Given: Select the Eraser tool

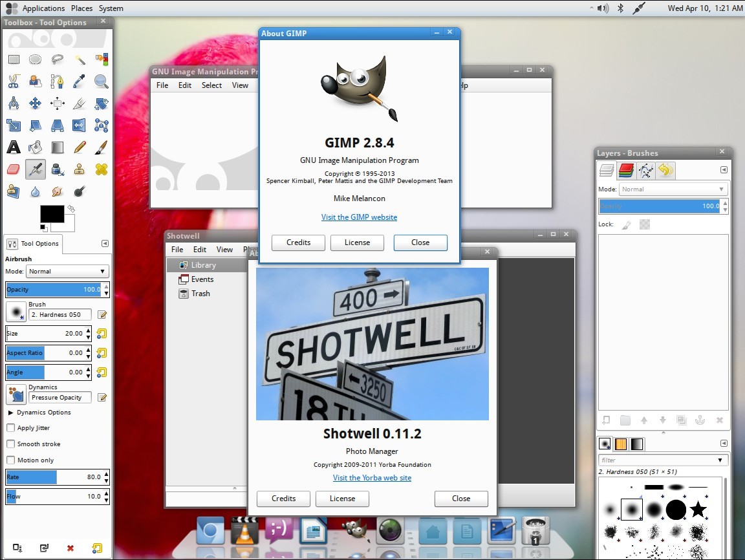Looking at the screenshot, I should tap(14, 169).
